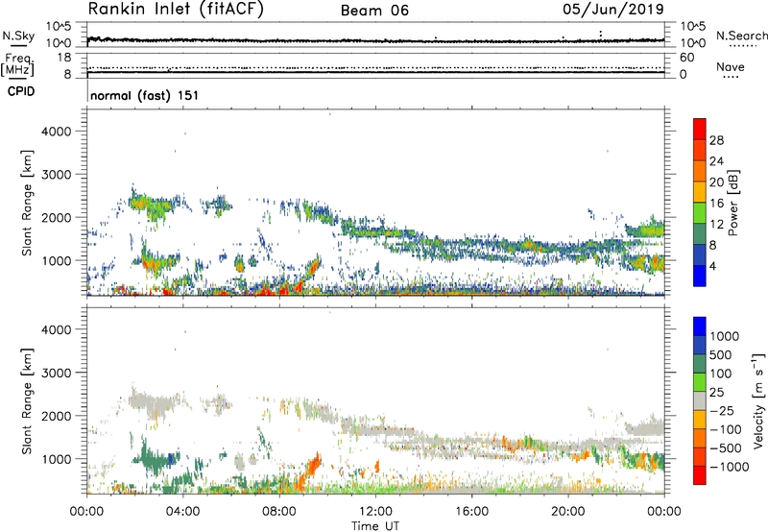This screenshot has width=768, height=532.
Task: Click the '28' power scale value
Action: (x=716, y=140)
